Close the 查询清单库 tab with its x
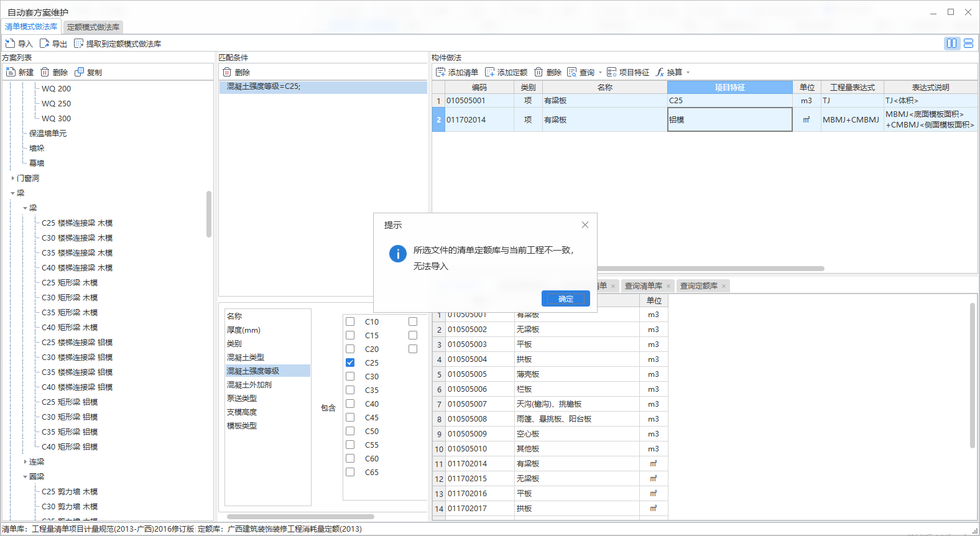The width and height of the screenshot is (980, 536). click(x=668, y=286)
